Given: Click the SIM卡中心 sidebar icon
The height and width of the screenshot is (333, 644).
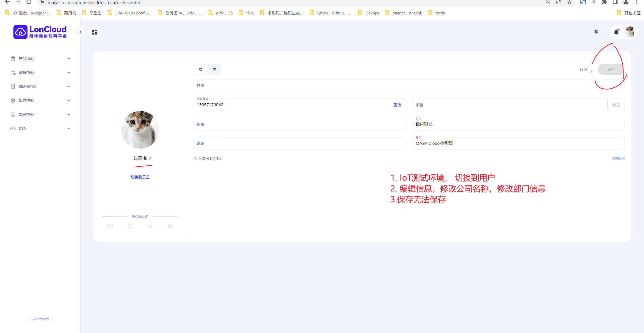Looking at the screenshot, I should [13, 87].
